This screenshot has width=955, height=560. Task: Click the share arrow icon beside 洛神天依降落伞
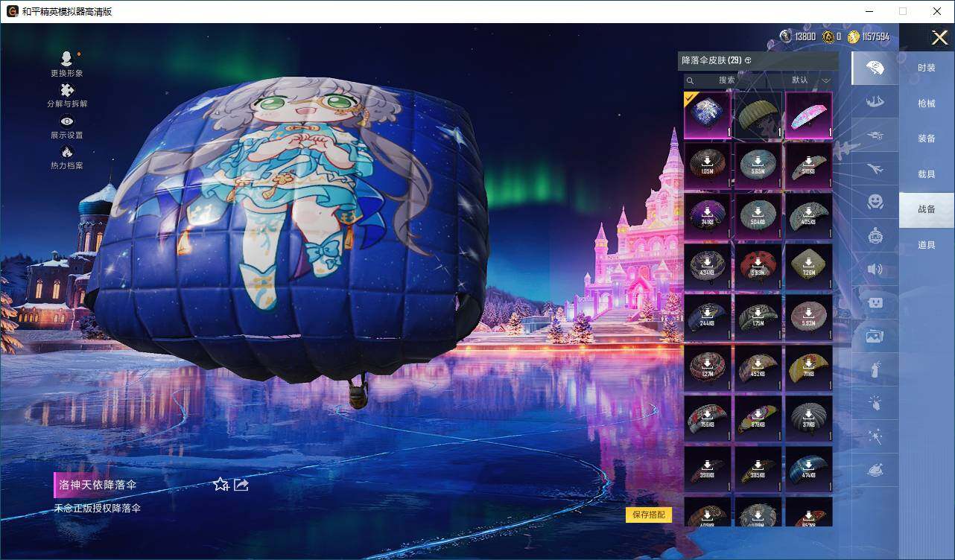click(x=241, y=485)
